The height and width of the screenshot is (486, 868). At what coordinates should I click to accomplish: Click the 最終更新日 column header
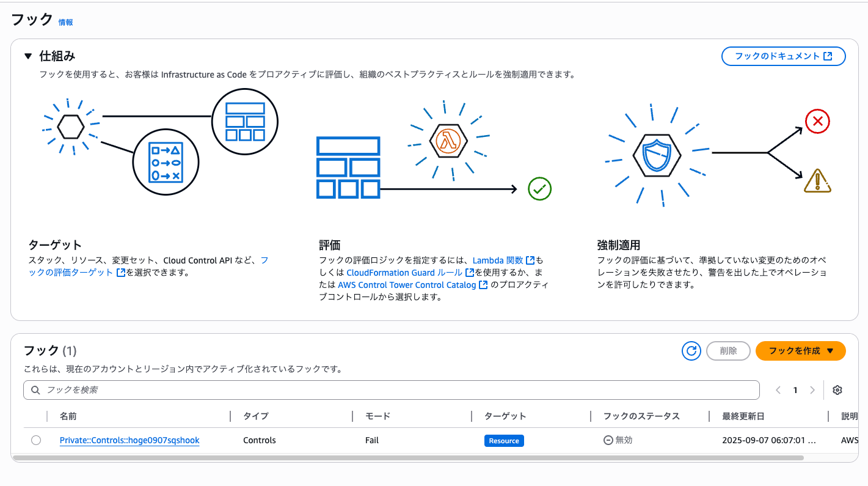tap(743, 416)
